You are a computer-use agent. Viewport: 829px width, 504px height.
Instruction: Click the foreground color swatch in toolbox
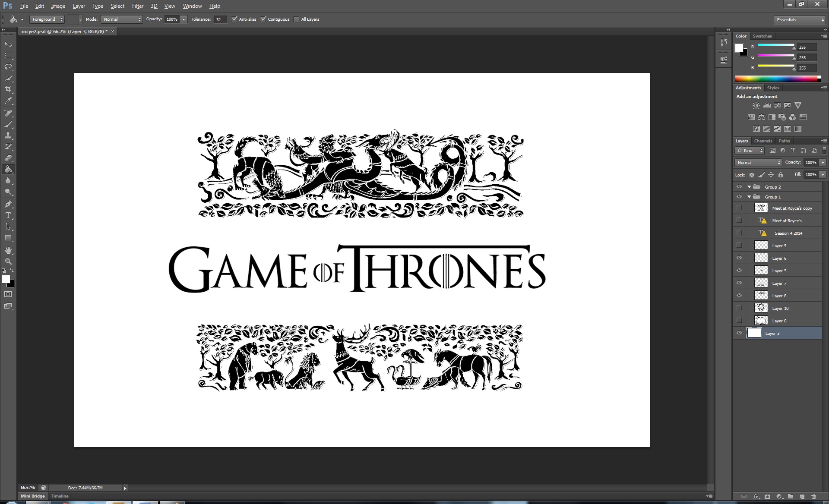coord(6,279)
